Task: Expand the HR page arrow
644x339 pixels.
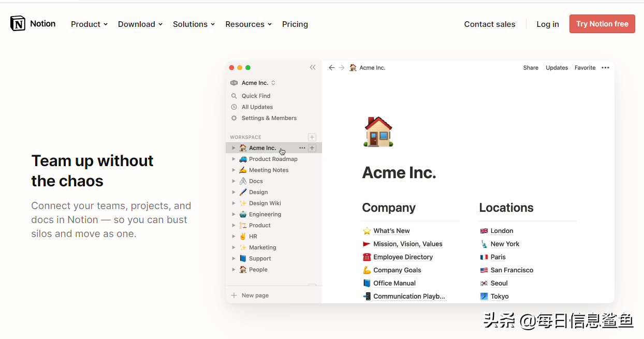Action: pyautogui.click(x=233, y=237)
